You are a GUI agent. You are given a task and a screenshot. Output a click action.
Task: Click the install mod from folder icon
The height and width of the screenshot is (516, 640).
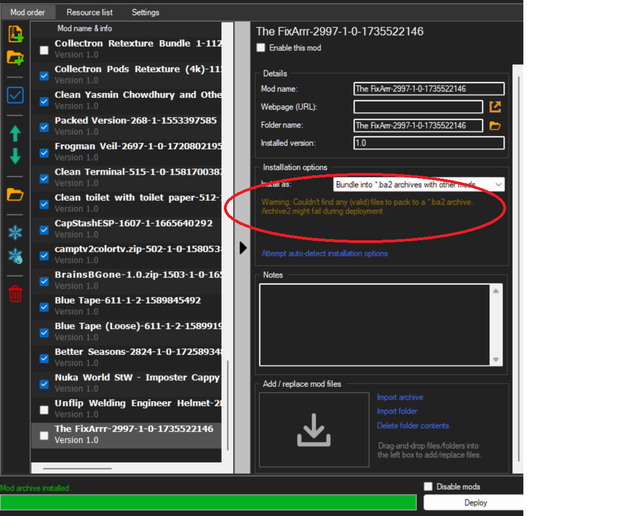(16, 58)
